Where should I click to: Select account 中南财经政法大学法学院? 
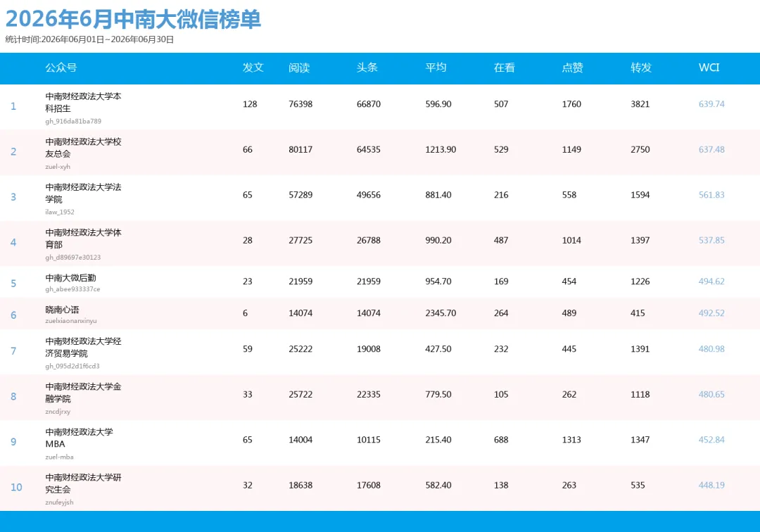(83, 193)
